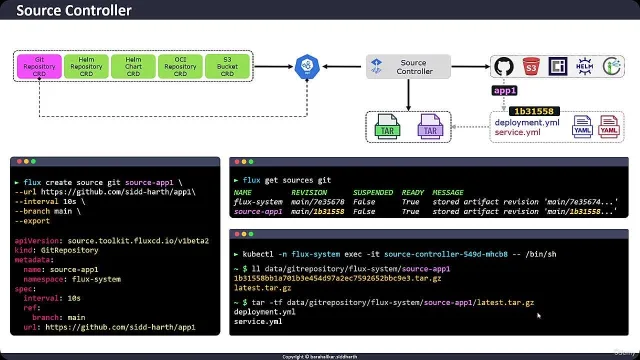This screenshot has width=640, height=360.
Task: Select the Git Repository CRD box
Action: 39,66
